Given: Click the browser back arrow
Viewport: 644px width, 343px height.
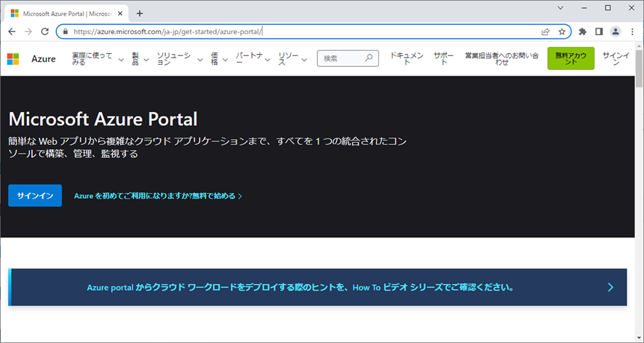Looking at the screenshot, I should 12,32.
